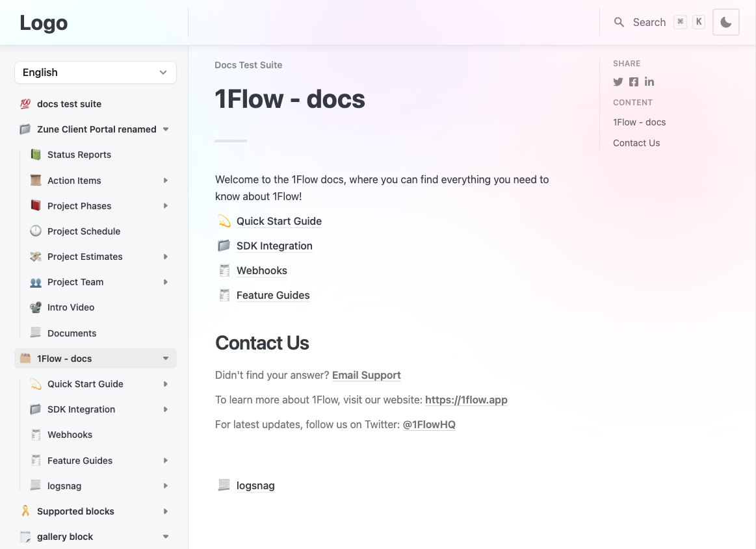
Task: Click the folder icon beside SDK Integration in main content
Action: point(224,246)
